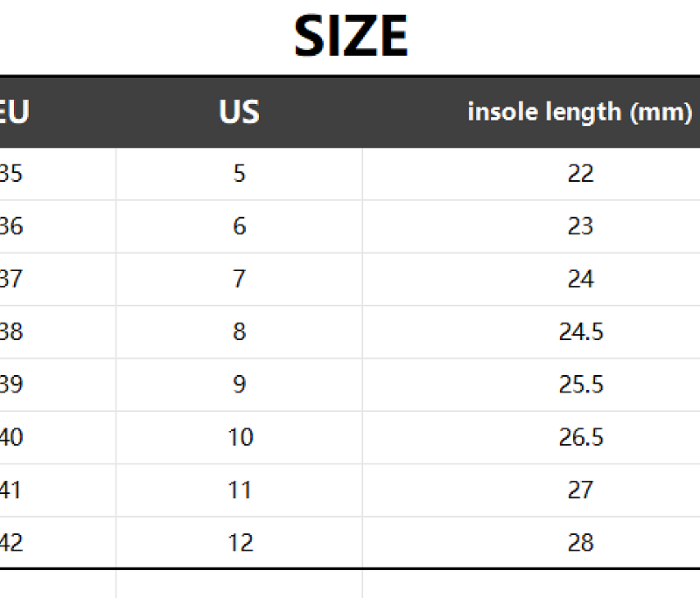Click insole length value 26.5

(x=581, y=437)
